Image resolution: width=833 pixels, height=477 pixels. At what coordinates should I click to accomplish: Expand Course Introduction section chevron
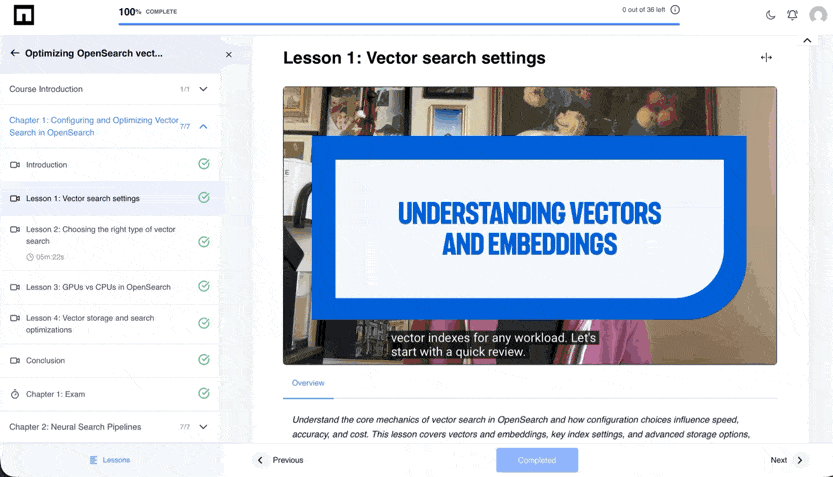[203, 89]
